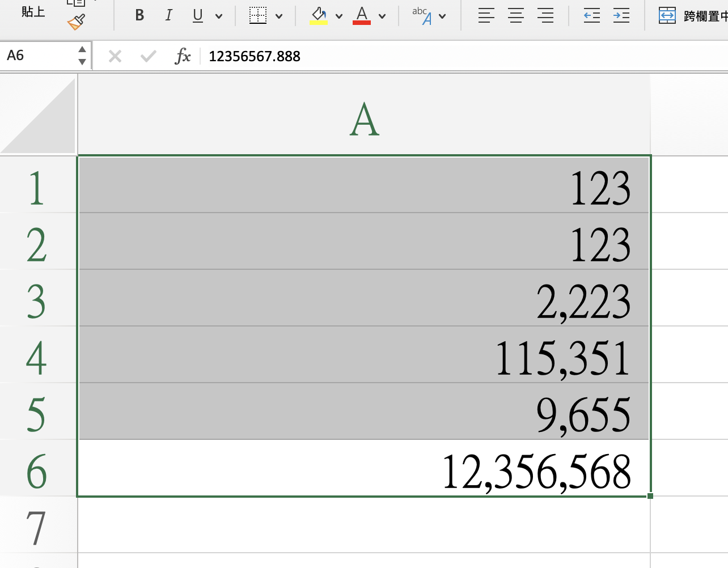The width and height of the screenshot is (728, 568).
Task: Toggle underline formatting
Action: click(197, 15)
